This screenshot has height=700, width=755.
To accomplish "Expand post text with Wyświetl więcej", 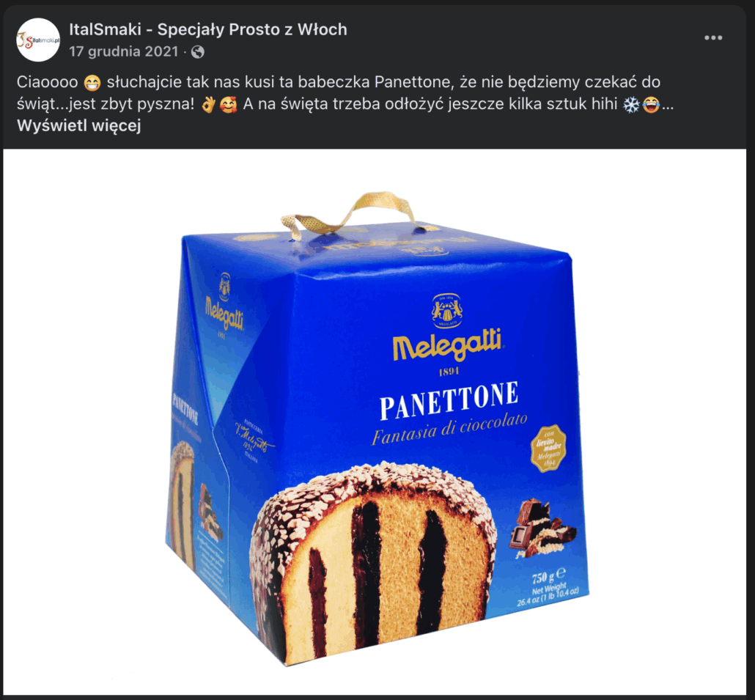I will [x=79, y=125].
